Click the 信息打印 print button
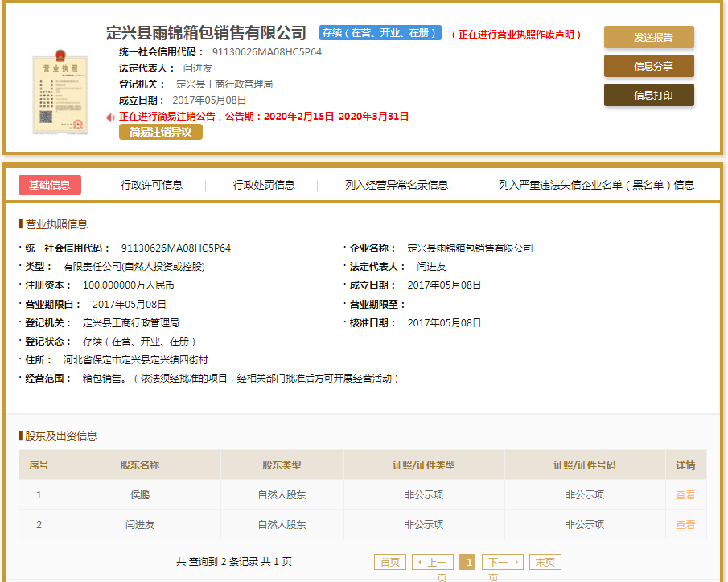This screenshot has height=582, width=728. 648,95
